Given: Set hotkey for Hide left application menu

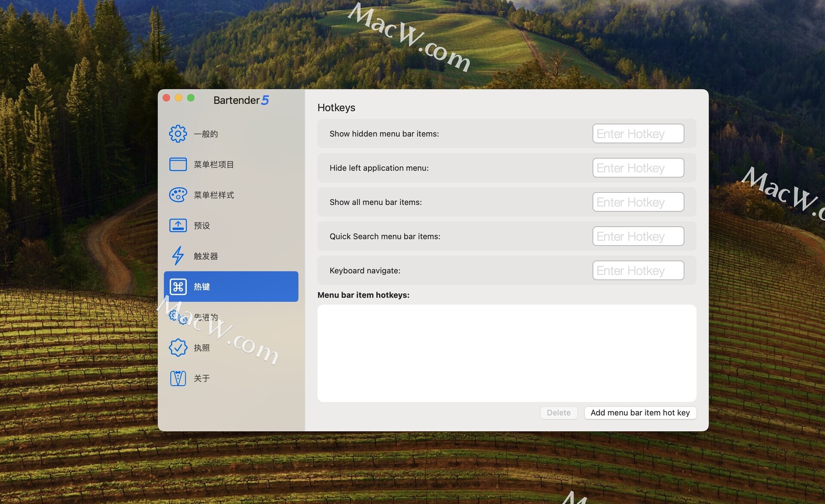Looking at the screenshot, I should point(638,168).
